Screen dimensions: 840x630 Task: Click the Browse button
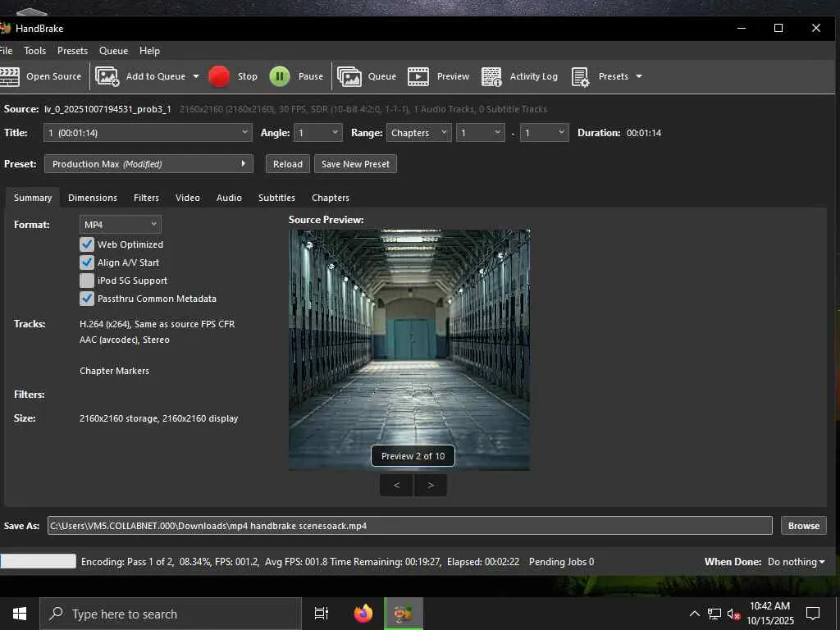click(803, 526)
